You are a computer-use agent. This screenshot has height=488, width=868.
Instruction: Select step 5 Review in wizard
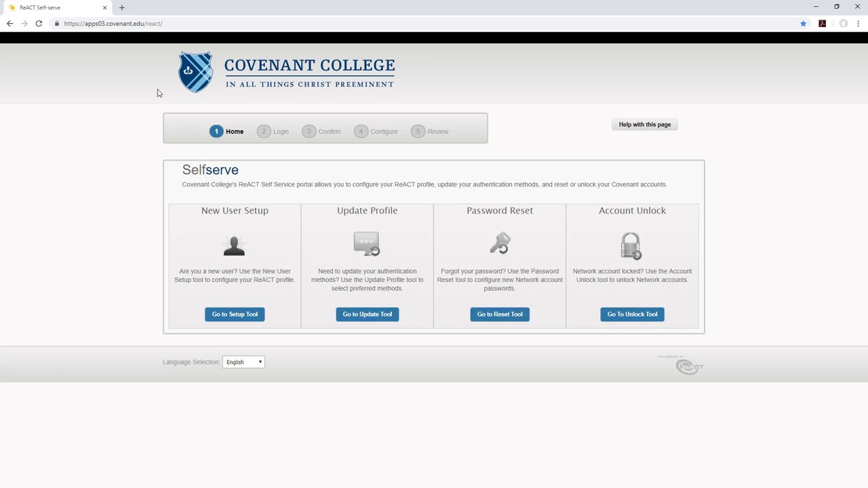click(x=430, y=131)
